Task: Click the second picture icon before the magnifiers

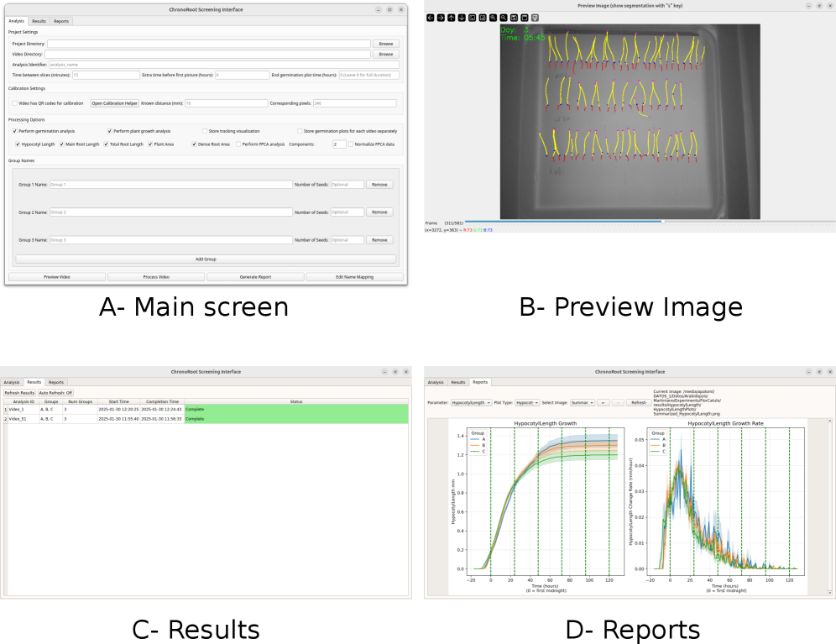Action: pyautogui.click(x=483, y=18)
